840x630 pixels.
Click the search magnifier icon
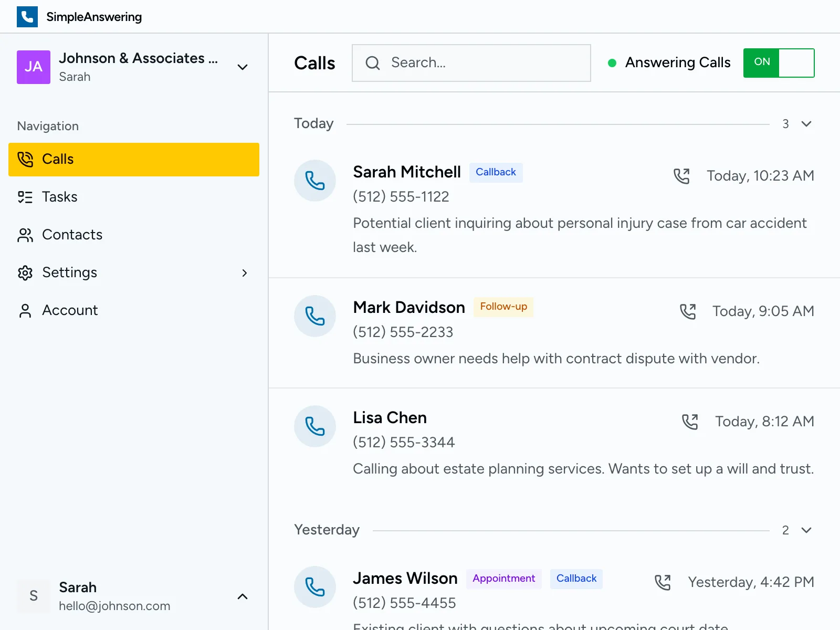click(x=373, y=62)
